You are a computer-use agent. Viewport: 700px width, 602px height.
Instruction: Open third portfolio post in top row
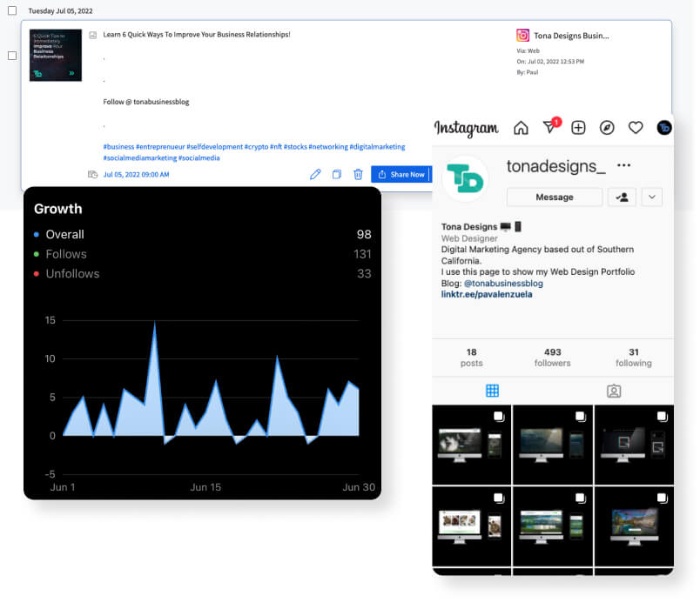635,445
